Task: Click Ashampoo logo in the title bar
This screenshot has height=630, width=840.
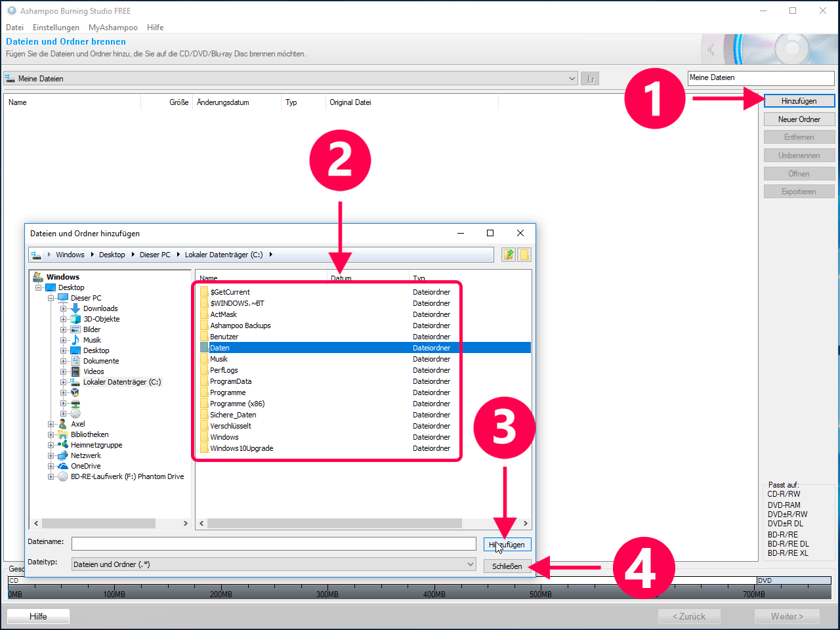Action: [x=12, y=10]
